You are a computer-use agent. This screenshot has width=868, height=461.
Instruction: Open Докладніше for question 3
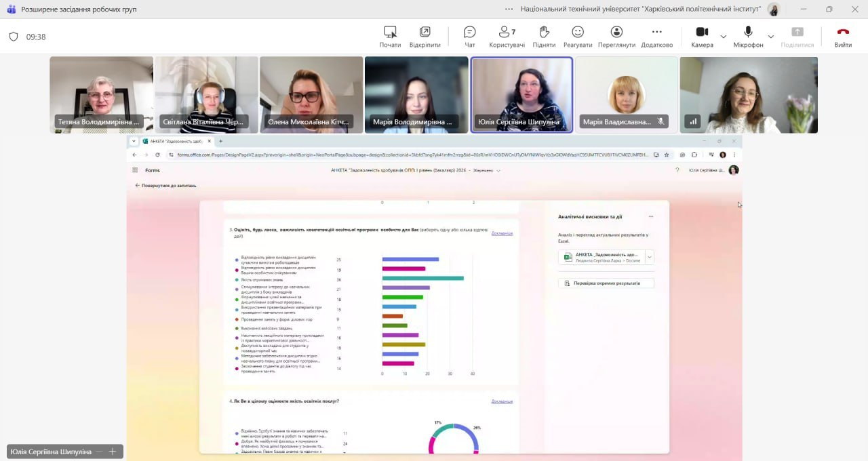[x=502, y=233]
